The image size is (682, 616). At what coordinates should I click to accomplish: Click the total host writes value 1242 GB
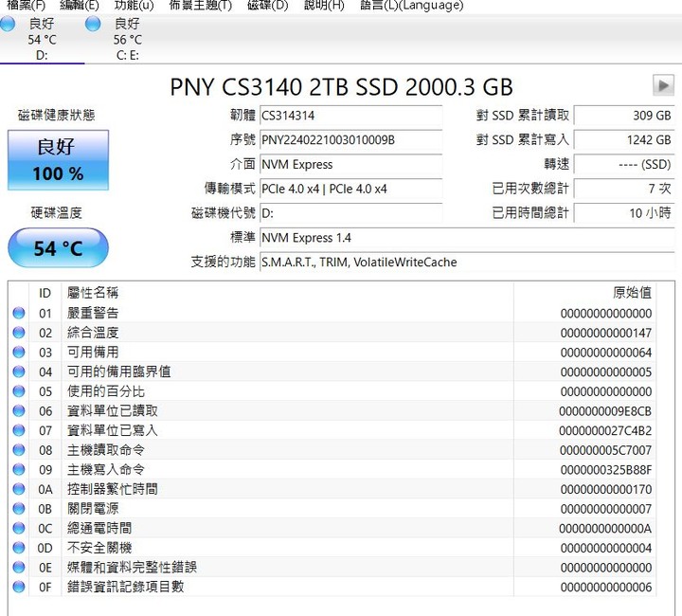(x=624, y=140)
